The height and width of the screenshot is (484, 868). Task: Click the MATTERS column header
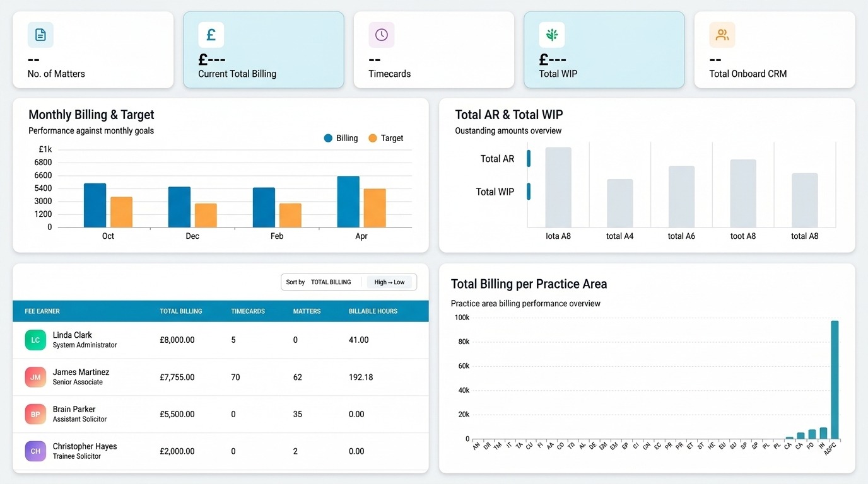[307, 311]
